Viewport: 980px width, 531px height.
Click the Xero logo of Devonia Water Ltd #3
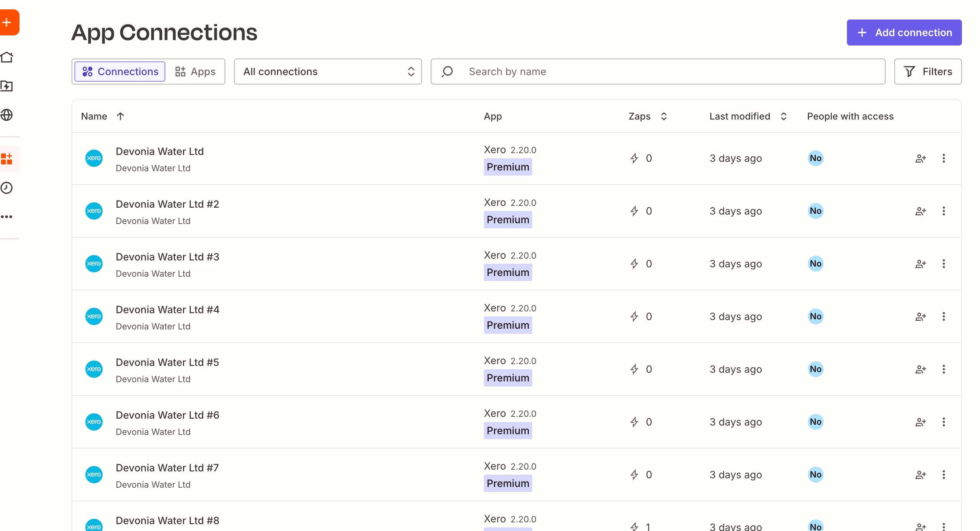(94, 264)
